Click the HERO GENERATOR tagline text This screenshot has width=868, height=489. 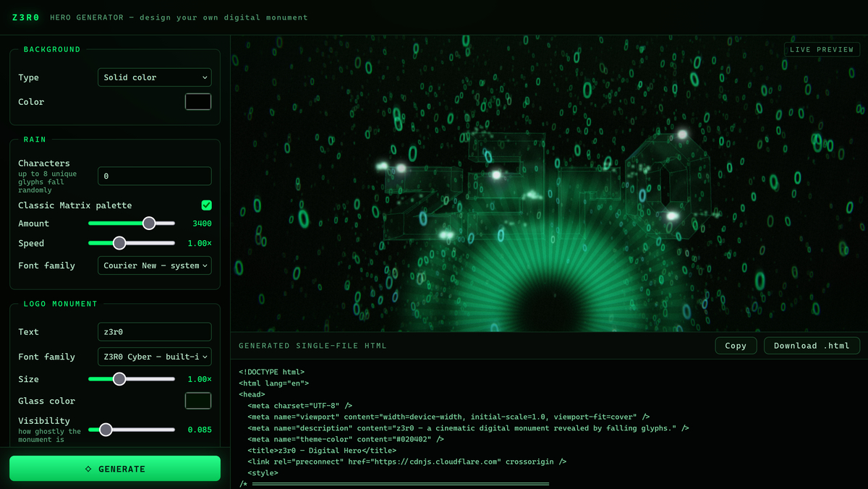tap(179, 17)
